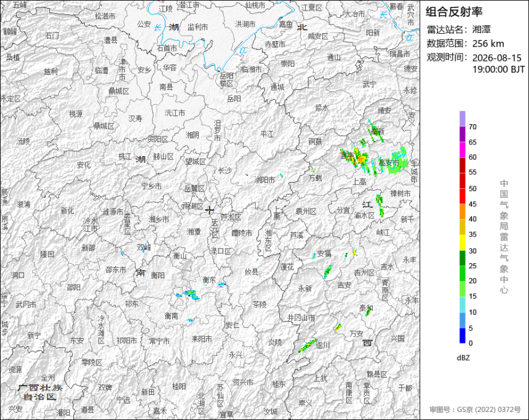
Task: Click the observation time 19:00:00 BJT
Action: pyautogui.click(x=498, y=69)
